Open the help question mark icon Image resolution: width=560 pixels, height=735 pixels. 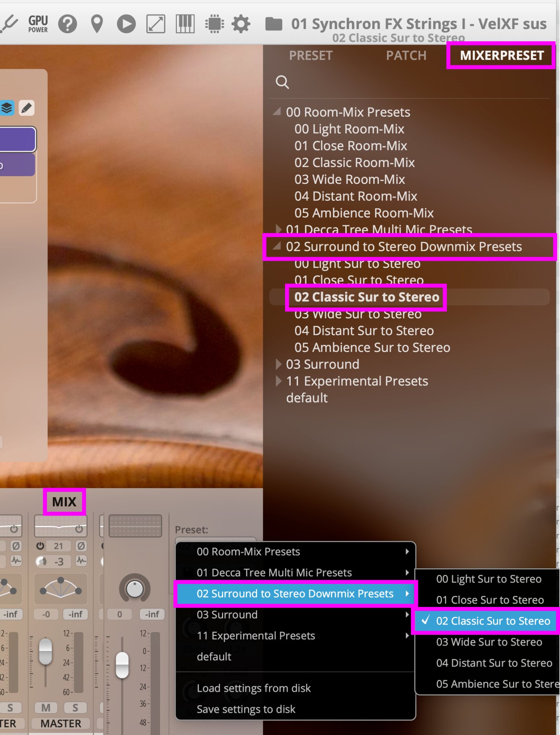tap(68, 24)
